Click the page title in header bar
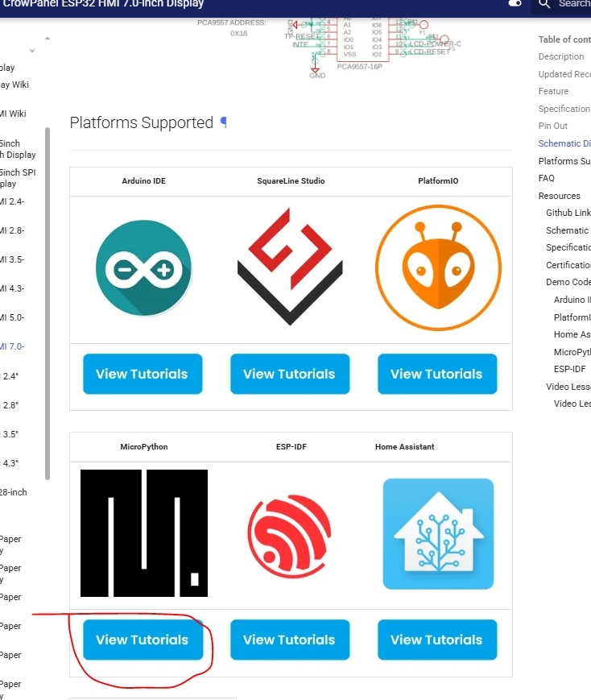 coord(103,4)
